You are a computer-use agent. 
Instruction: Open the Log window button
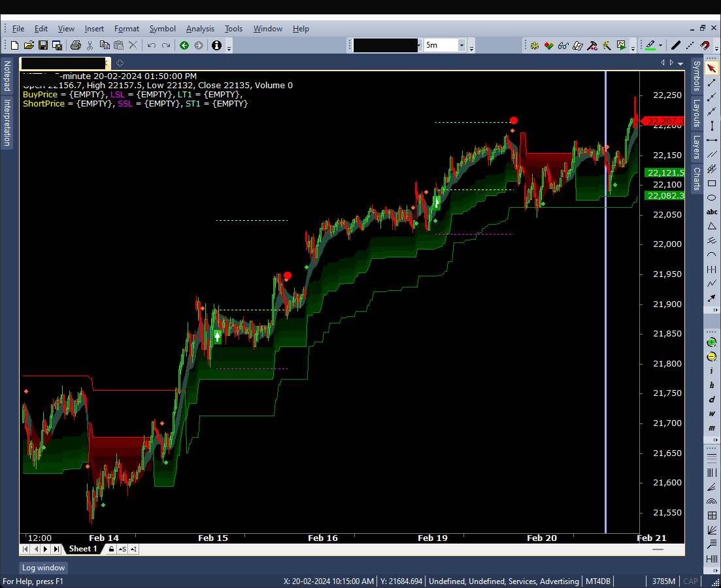click(x=44, y=568)
